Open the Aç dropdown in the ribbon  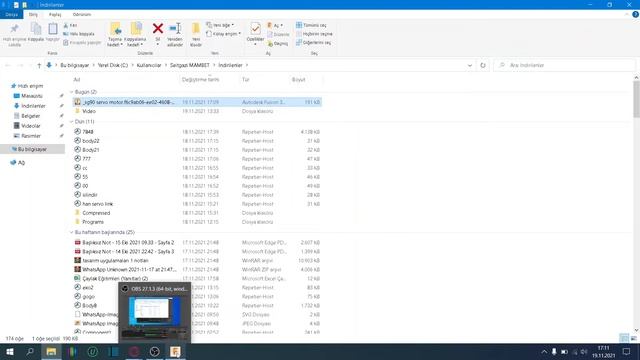[275, 25]
